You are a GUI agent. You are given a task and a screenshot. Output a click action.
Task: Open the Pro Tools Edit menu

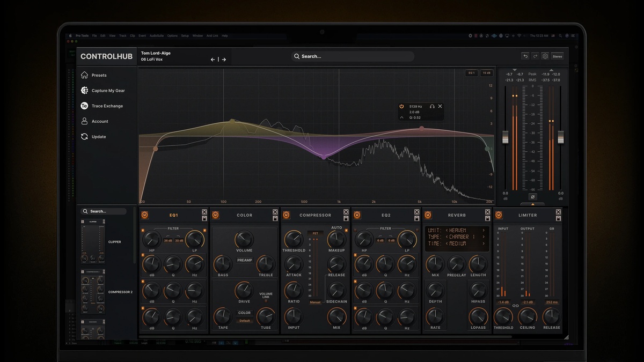103,36
